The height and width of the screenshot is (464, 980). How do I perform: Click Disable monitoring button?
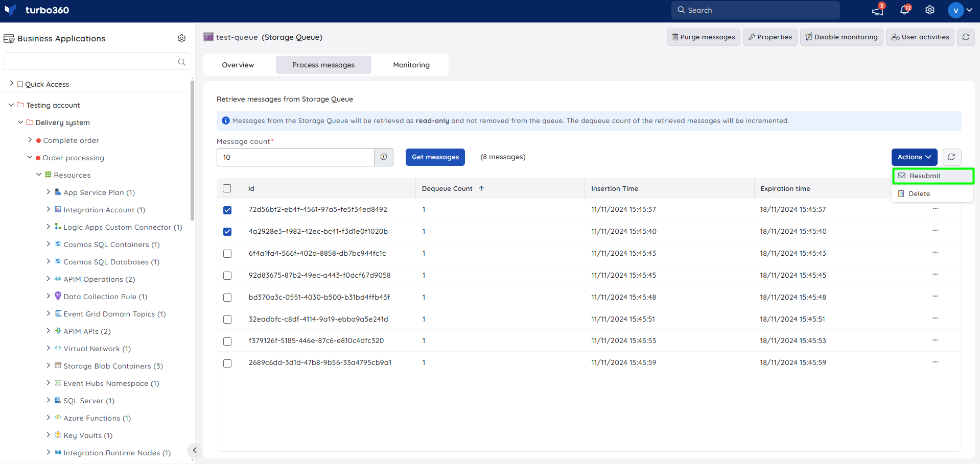click(842, 37)
